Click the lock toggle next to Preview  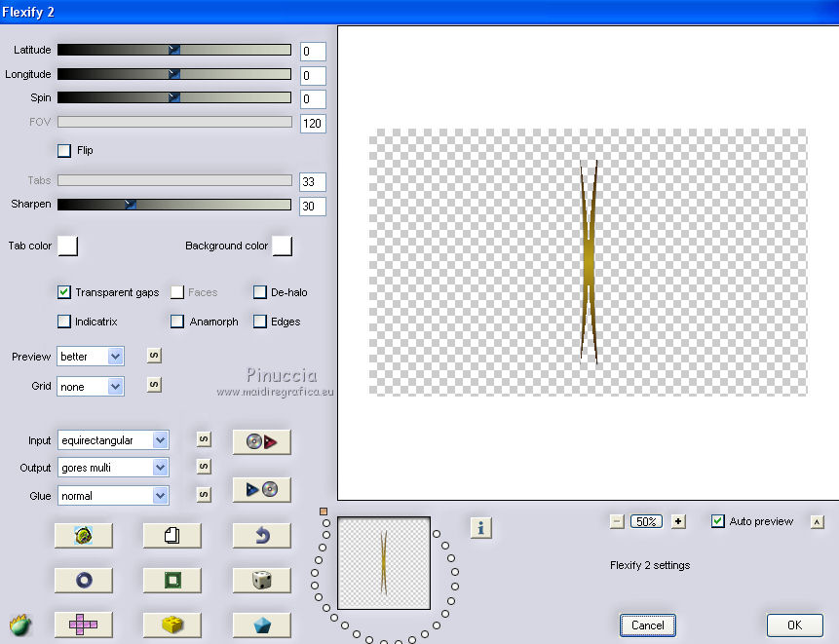(x=154, y=356)
